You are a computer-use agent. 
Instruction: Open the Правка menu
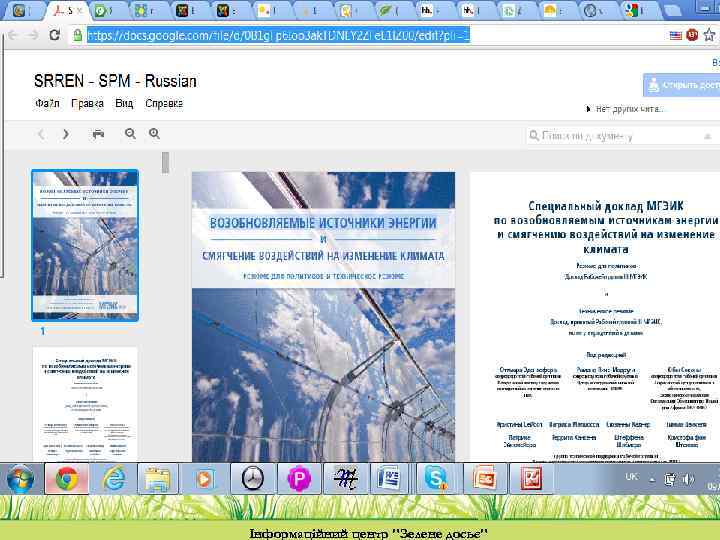(x=87, y=104)
